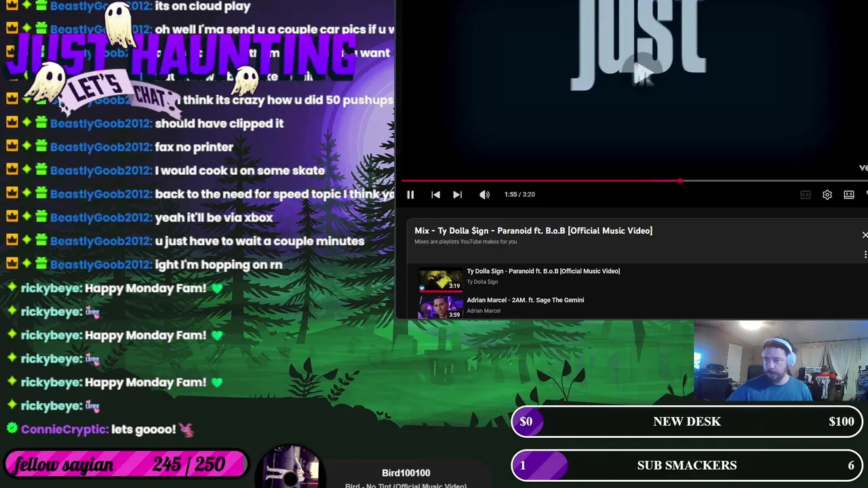Click chat message 'ight I'm hopping on rn'
Screen dimensions: 868x488
(x=218, y=264)
